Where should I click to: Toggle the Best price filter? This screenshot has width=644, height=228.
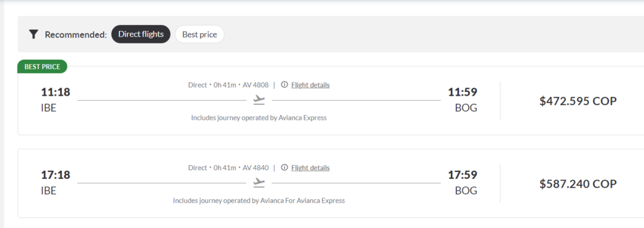199,34
